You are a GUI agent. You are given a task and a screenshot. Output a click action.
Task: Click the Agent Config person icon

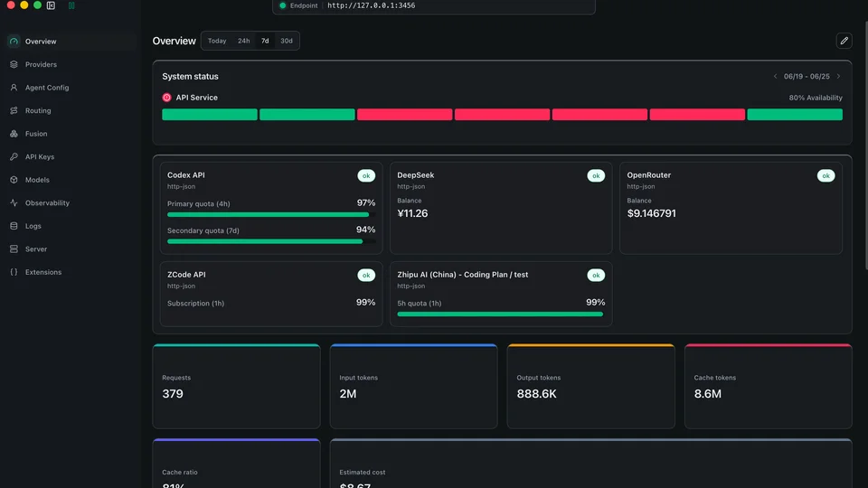[14, 88]
